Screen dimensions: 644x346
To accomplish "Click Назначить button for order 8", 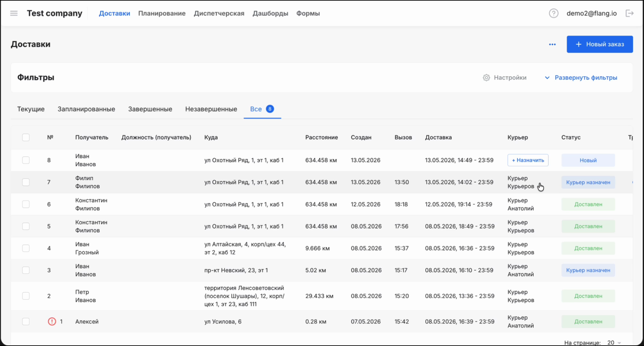I will 528,160.
